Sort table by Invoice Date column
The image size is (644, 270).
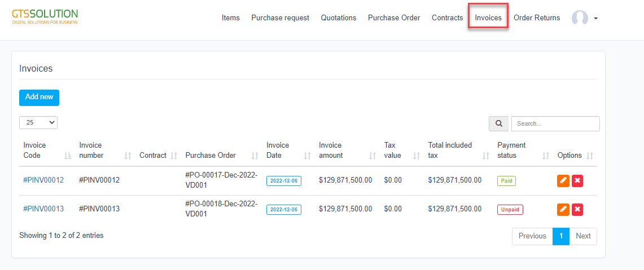307,156
